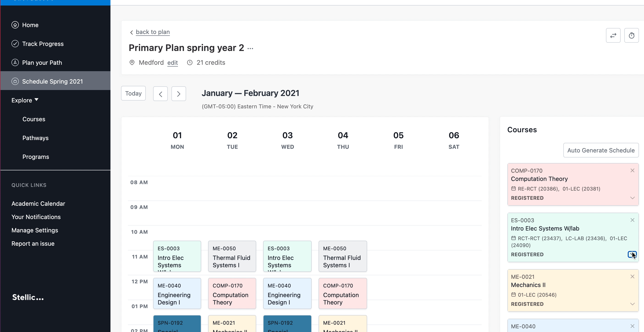Open Monday SPN-0192 calendar event block
644x332 pixels.
pyautogui.click(x=177, y=324)
